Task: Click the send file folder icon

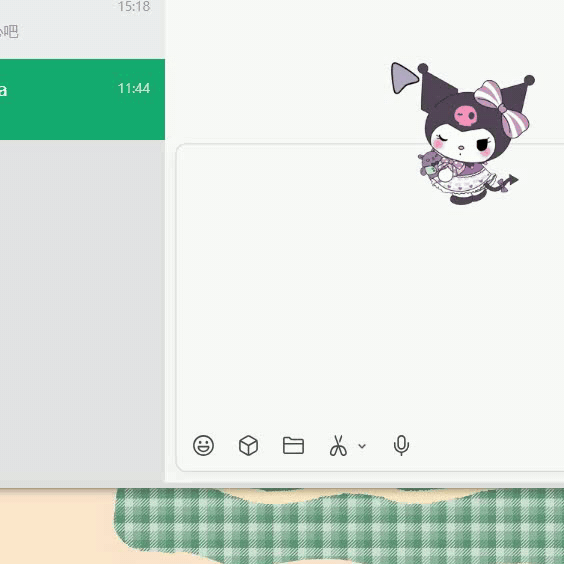Action: (x=293, y=445)
